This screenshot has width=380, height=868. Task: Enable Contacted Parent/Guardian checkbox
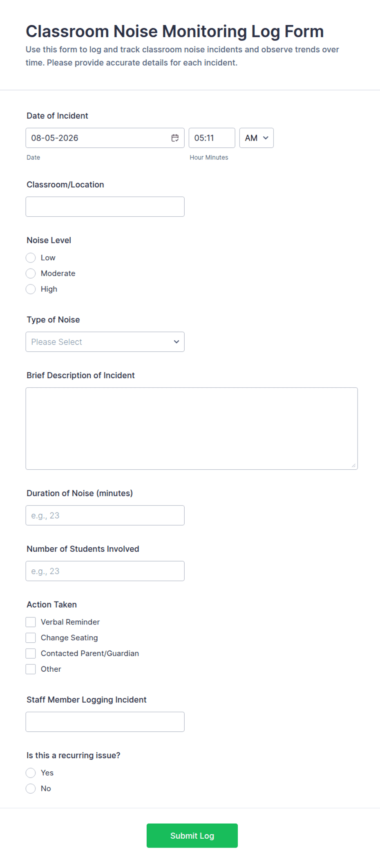(x=31, y=653)
